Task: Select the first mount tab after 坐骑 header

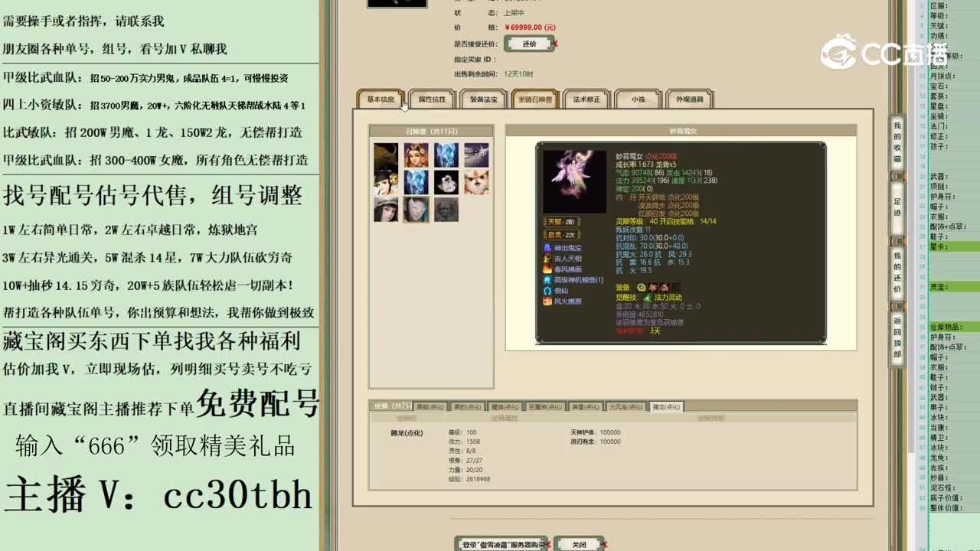Action: click(430, 406)
